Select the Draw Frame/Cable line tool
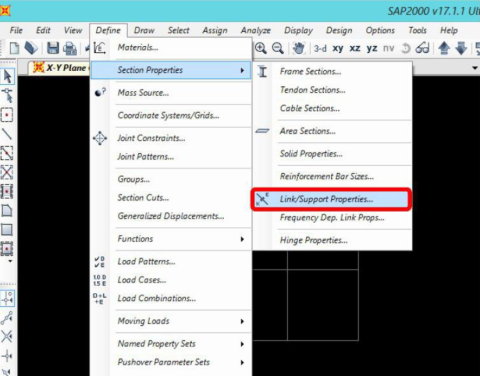This screenshot has height=376, width=480. tap(7, 134)
